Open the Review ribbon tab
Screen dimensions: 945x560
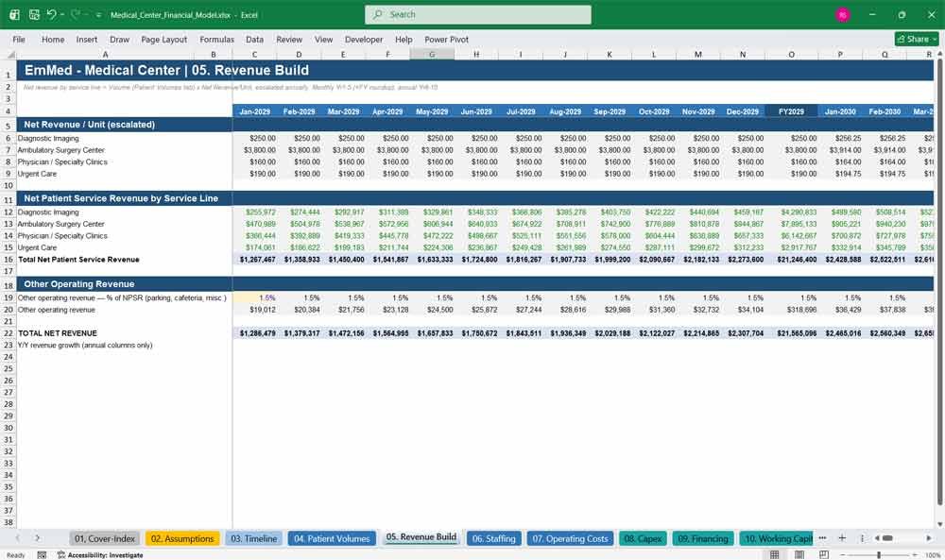tap(289, 39)
